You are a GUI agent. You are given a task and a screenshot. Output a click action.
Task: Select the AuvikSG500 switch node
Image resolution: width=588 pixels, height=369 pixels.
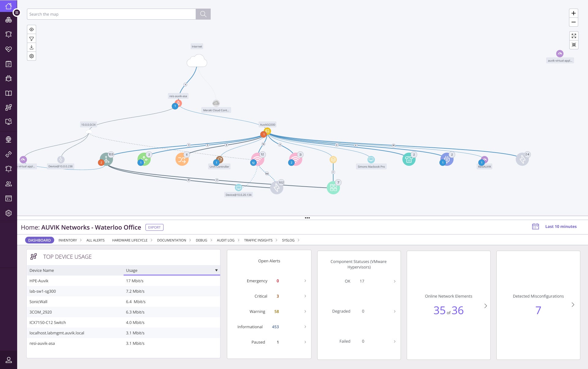[267, 131]
